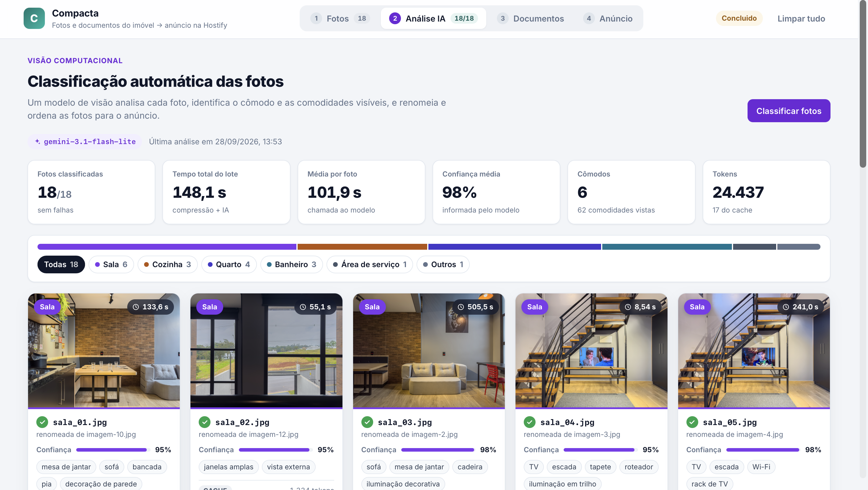Click the Compacta green logo icon

[x=34, y=18]
